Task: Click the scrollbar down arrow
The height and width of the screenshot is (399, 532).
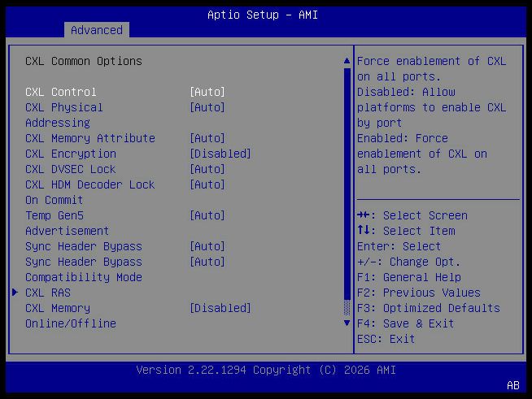Action: point(347,323)
